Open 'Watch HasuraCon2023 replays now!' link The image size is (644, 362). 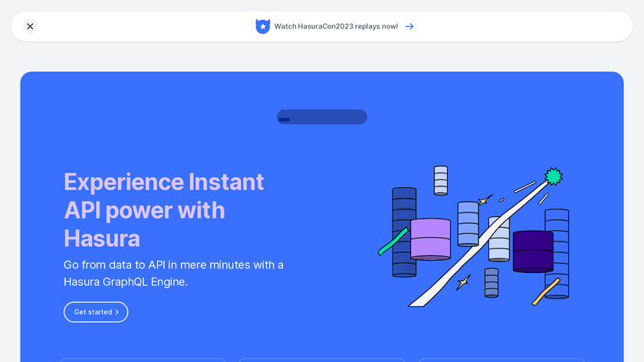336,26
